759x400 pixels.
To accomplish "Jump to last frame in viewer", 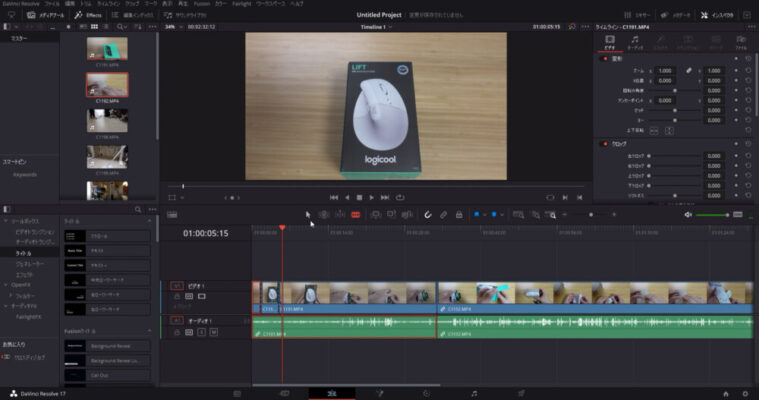I will [385, 198].
